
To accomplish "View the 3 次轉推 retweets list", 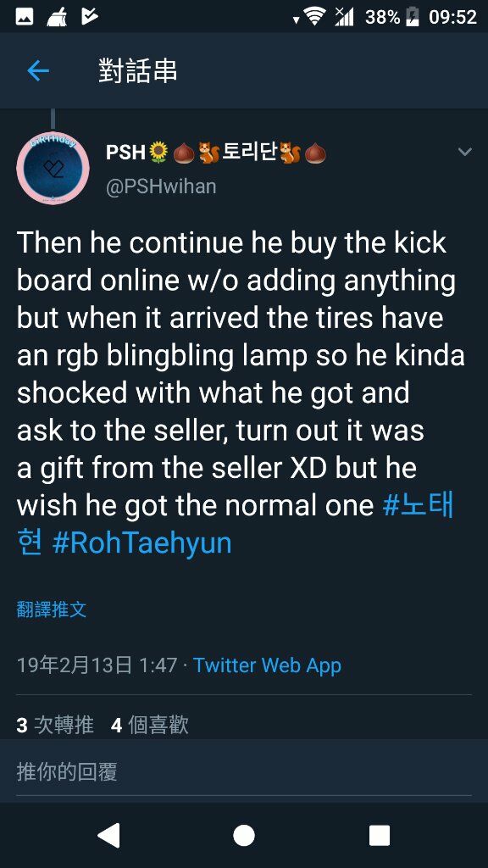I will coord(55,725).
